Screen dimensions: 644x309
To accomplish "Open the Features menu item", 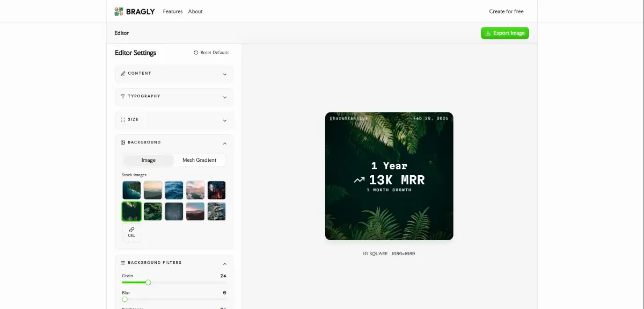I will coord(173,11).
